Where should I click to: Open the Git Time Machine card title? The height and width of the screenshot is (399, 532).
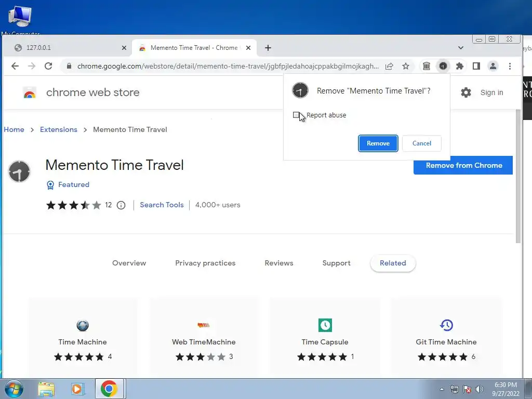pyautogui.click(x=446, y=342)
